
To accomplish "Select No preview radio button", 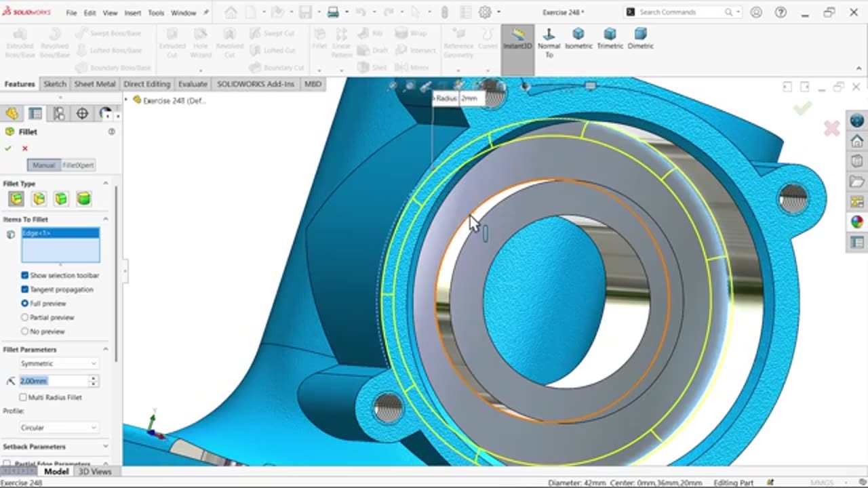I will click(25, 331).
